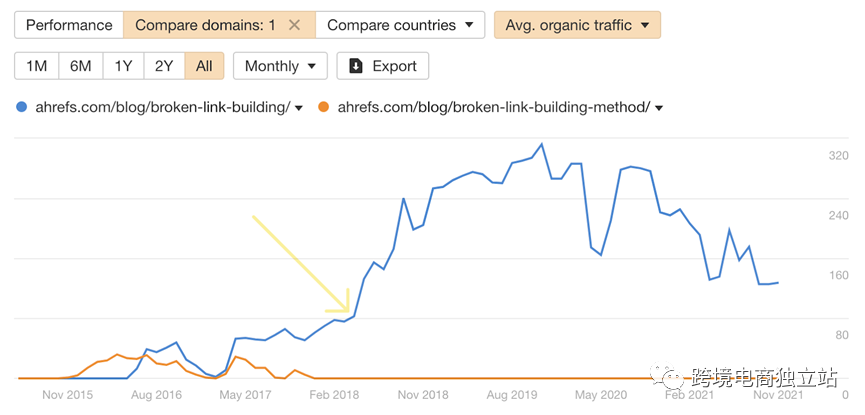Click the ahrefs.com/blog/broken-link-building/ legend link

[x=161, y=108]
